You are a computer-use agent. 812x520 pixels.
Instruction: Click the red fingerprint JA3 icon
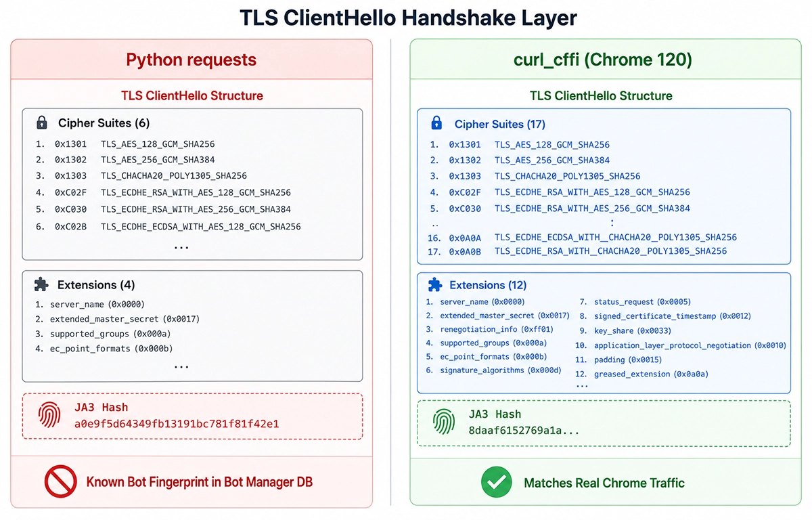[x=51, y=415]
